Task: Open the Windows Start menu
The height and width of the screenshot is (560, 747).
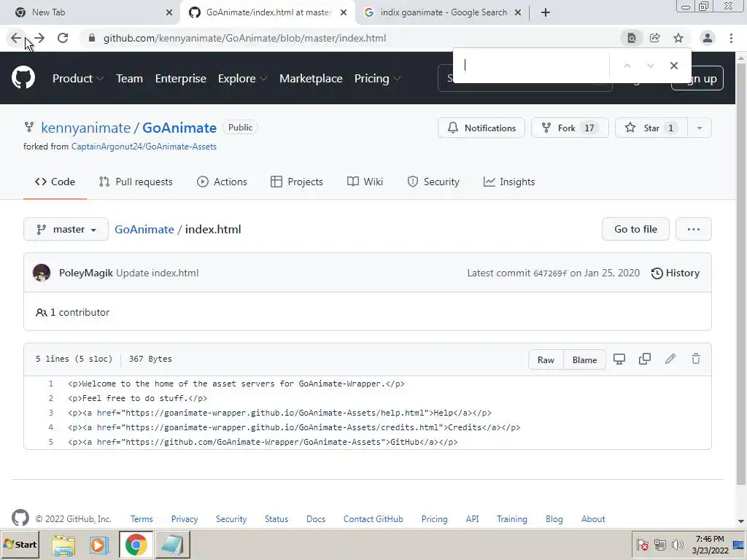Action: coord(20,545)
